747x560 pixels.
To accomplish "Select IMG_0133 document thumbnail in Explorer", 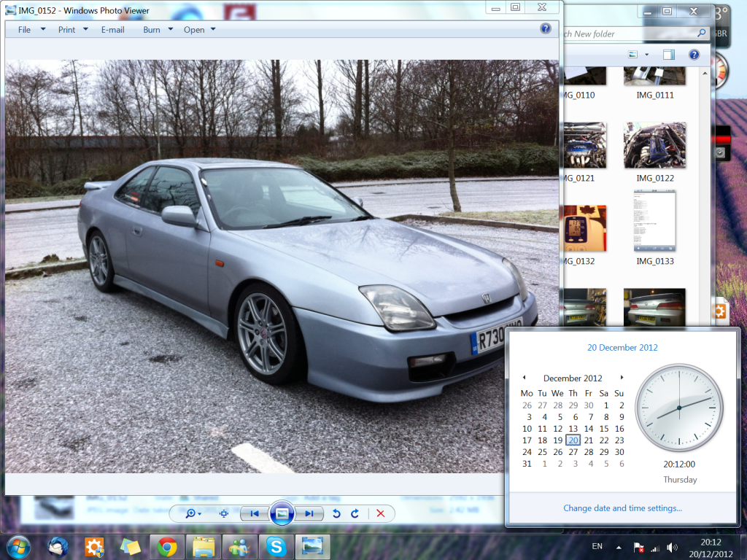I will [x=654, y=221].
